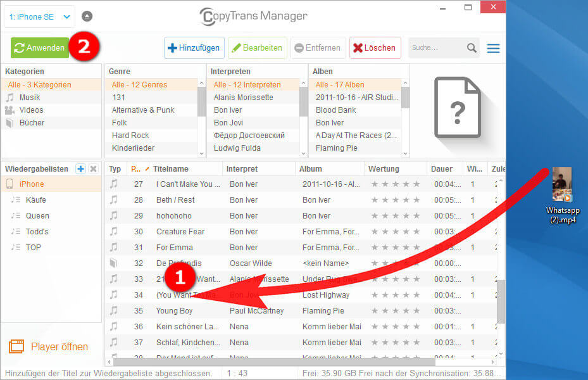Open the hamburger menu icon
Screen dimensions: 588x380
pos(493,48)
